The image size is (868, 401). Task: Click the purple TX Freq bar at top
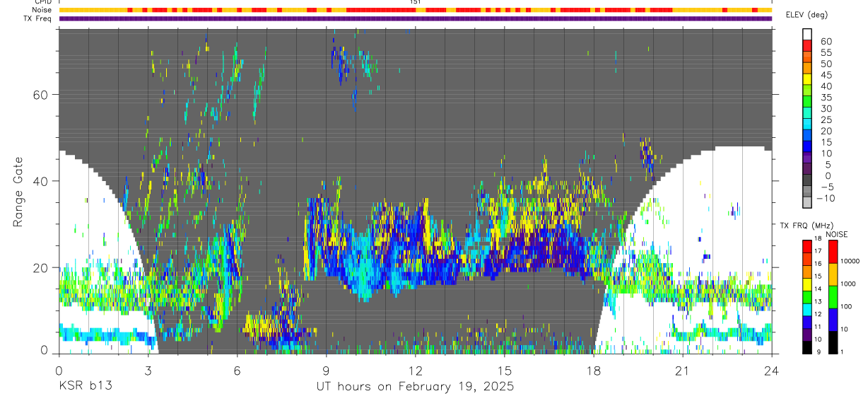tap(416, 18)
